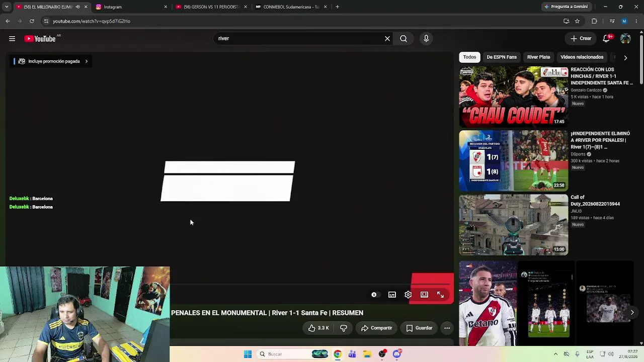Open the Call of Duty video thumbnail
The image size is (644, 362).
513,224
